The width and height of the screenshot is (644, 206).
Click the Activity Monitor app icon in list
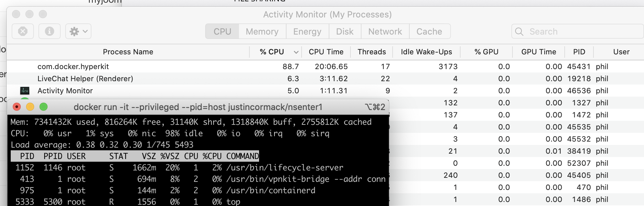(25, 91)
